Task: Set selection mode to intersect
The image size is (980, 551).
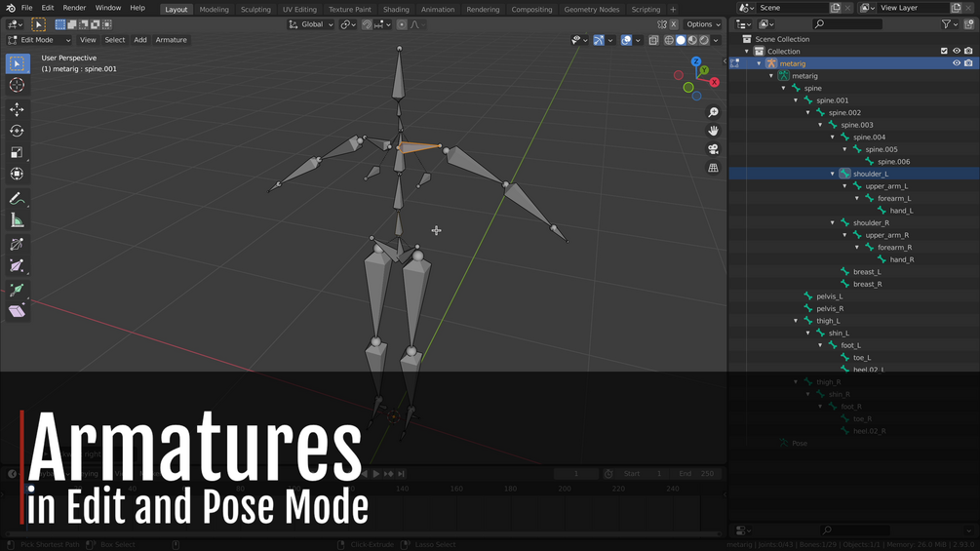Action: (107, 24)
